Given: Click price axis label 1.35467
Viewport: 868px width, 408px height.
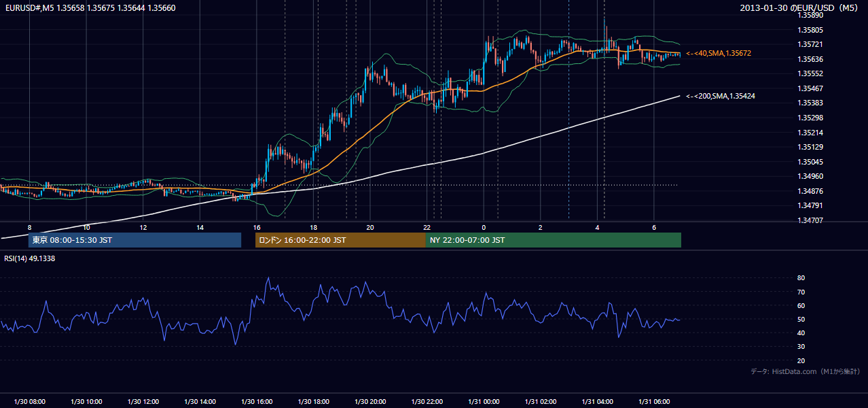Looking at the screenshot, I should click(810, 88).
